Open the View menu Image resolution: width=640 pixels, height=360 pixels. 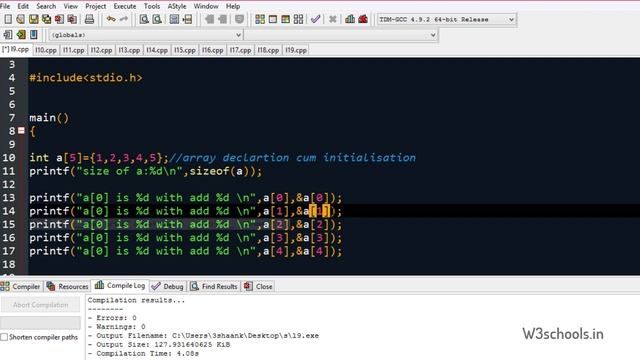(71, 6)
